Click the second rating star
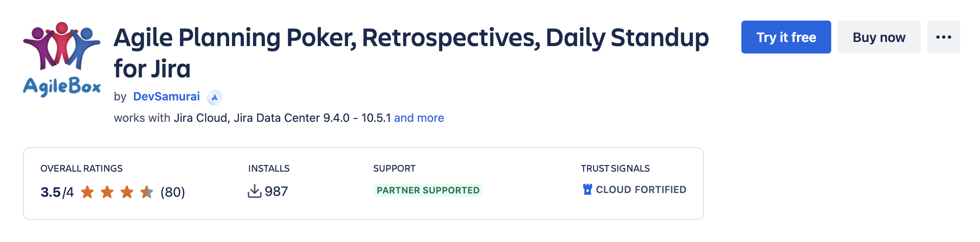Viewport: 980px width, 242px height. coord(107,192)
